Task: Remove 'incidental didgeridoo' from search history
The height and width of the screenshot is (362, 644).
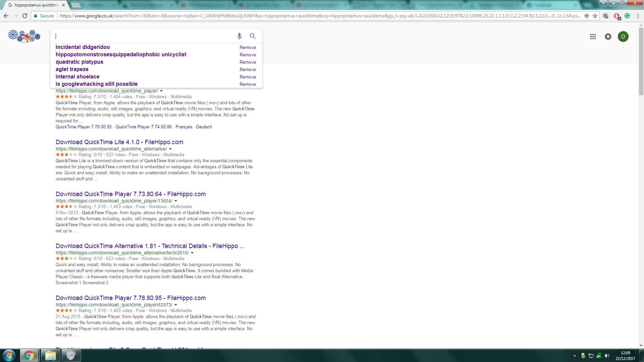Action: click(x=248, y=47)
